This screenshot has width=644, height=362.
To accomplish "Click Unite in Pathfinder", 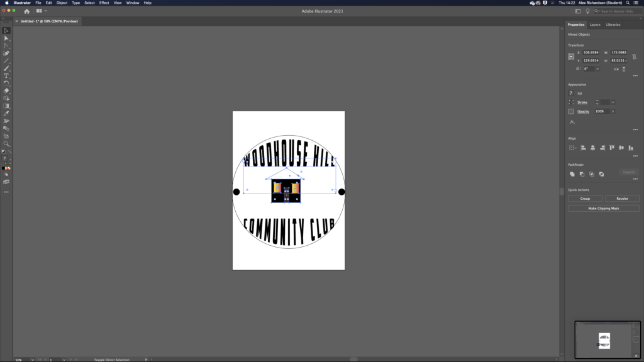I will (572, 174).
